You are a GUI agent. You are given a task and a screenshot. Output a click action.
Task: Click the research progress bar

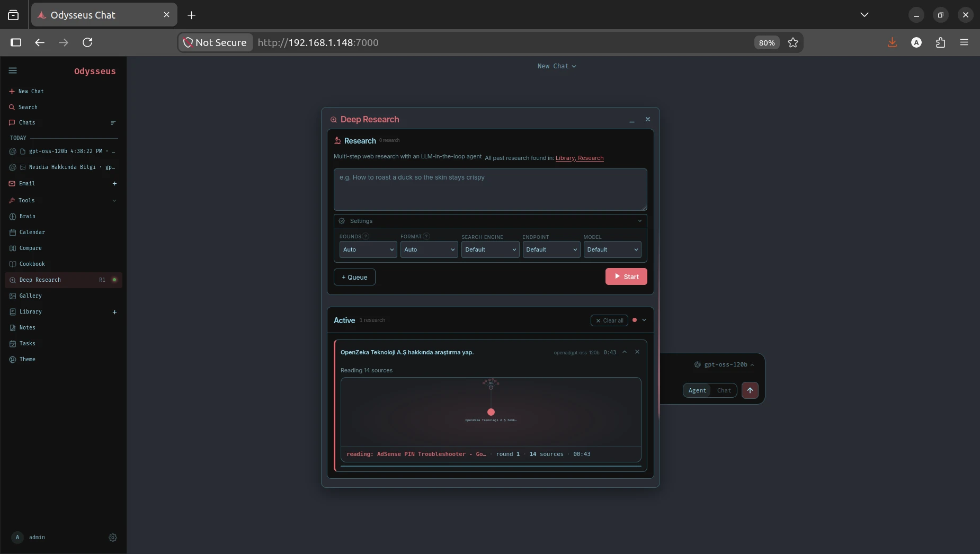coord(491,467)
